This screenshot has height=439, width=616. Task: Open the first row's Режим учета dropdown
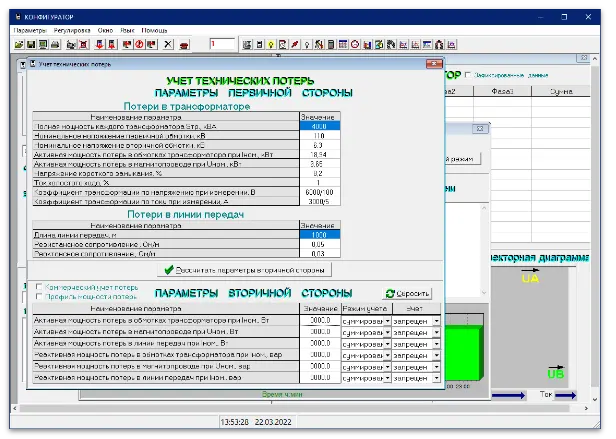pyautogui.click(x=387, y=322)
